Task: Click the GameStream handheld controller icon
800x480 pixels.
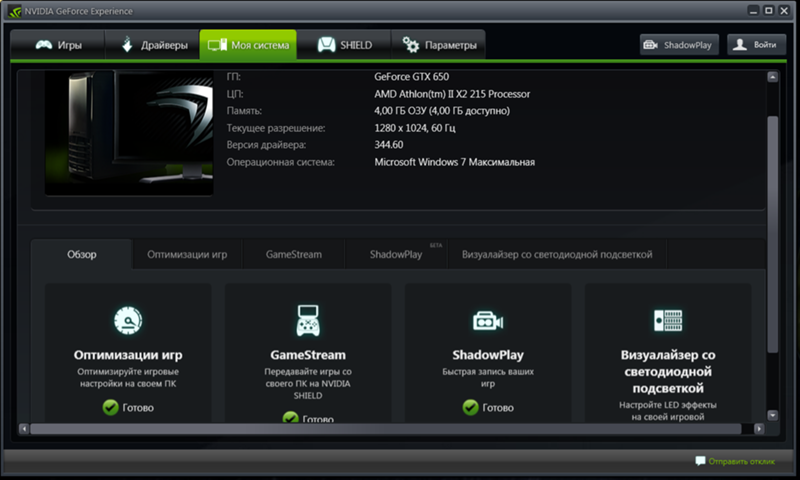Action: coord(308,321)
